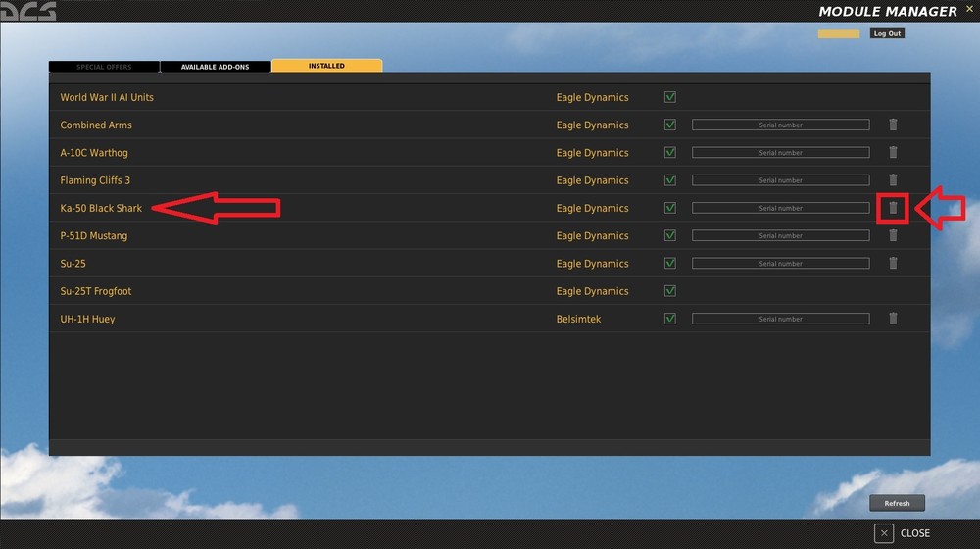
Task: Switch to the Special Offers tab
Action: coord(104,67)
